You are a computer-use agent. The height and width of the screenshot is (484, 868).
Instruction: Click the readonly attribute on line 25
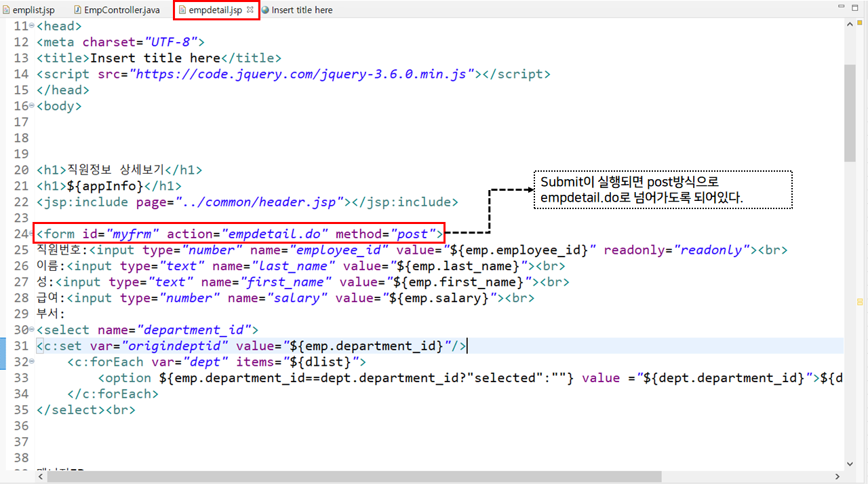[677, 250]
